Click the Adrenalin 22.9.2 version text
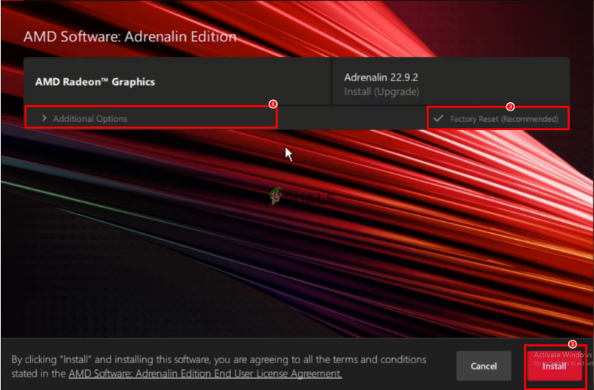Screen dimensions: 594x390 pos(381,77)
